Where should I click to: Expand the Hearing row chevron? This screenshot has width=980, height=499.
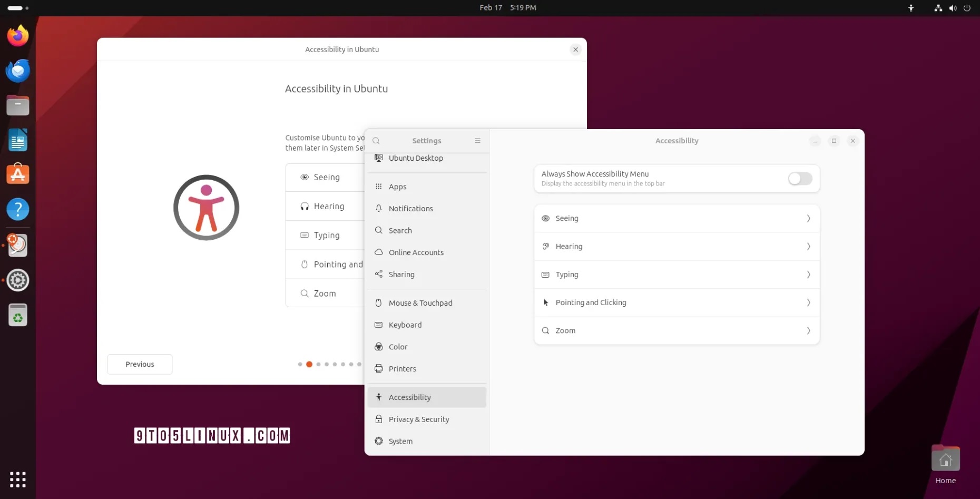pos(808,246)
